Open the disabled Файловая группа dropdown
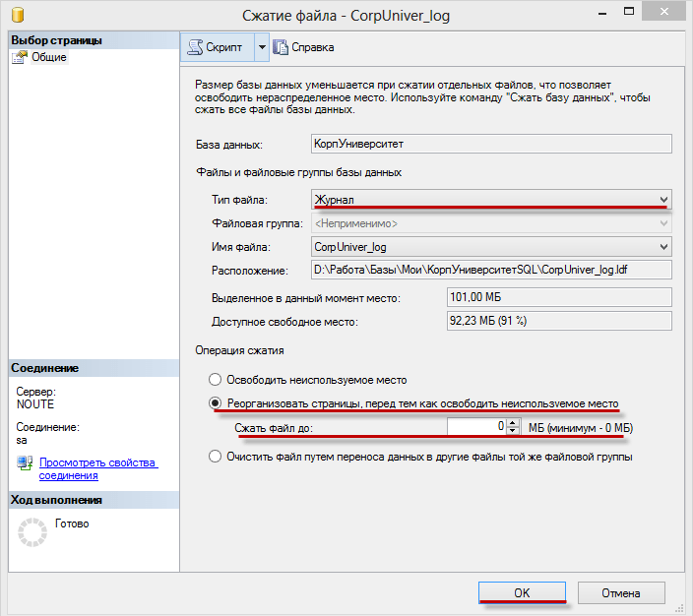 [491, 223]
